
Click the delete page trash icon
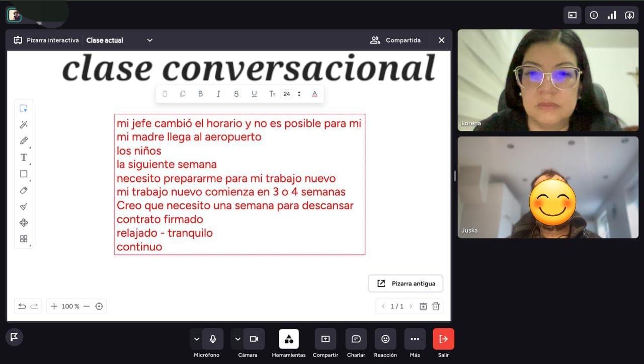coord(436,306)
